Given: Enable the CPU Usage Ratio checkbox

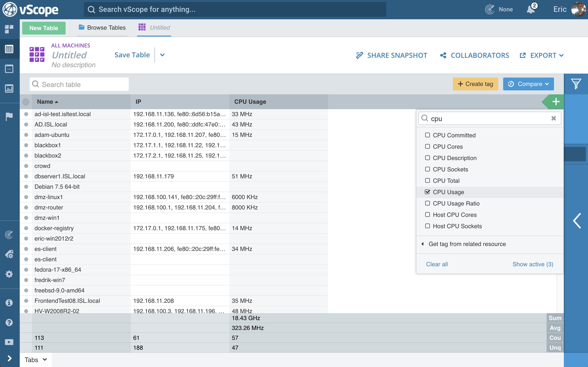Looking at the screenshot, I should point(427,203).
